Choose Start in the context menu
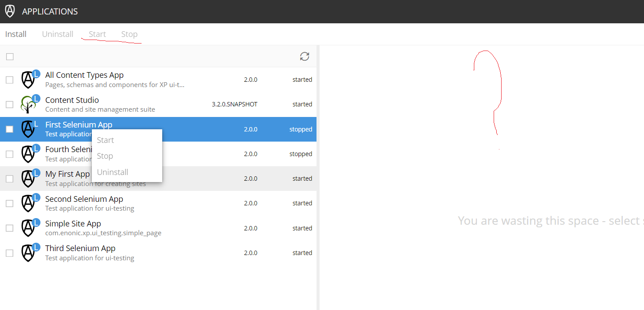This screenshot has width=644, height=310. coord(127,140)
